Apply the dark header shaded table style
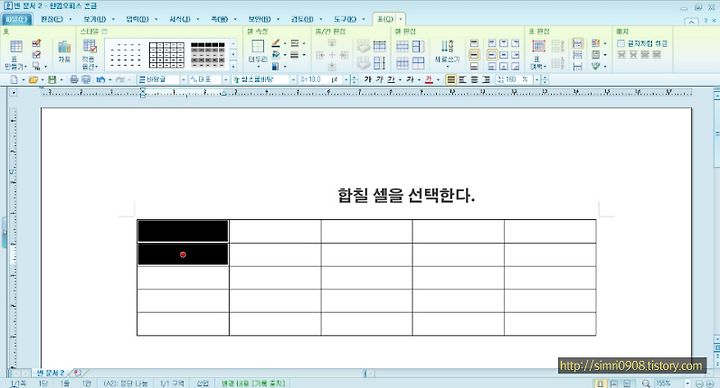The width and height of the screenshot is (720, 388). tap(208, 55)
